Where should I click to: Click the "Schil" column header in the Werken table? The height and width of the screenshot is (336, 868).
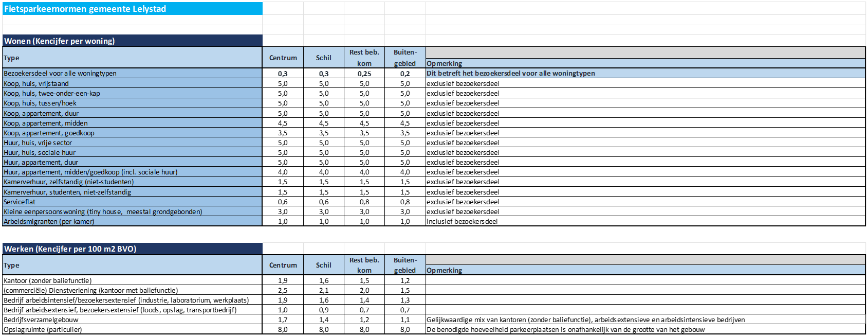point(323,265)
